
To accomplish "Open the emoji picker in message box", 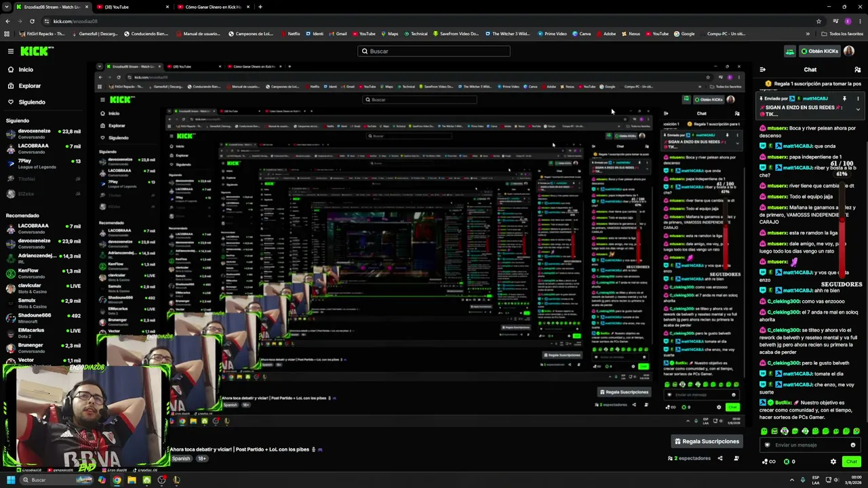I will pyautogui.click(x=853, y=445).
